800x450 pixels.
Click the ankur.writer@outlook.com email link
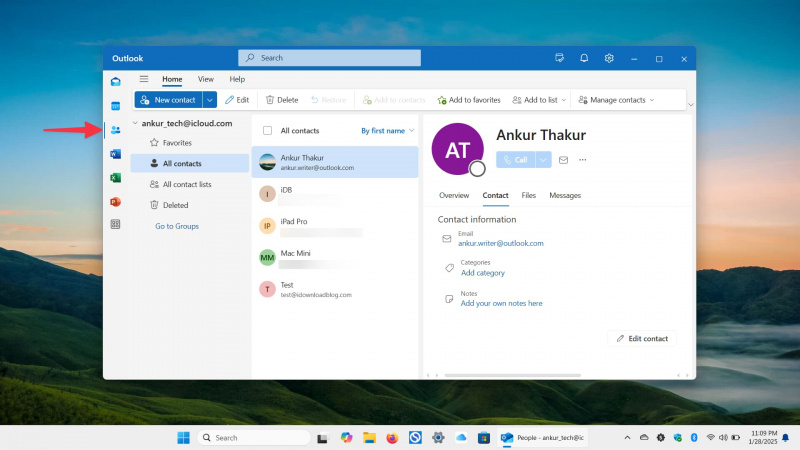coord(501,243)
